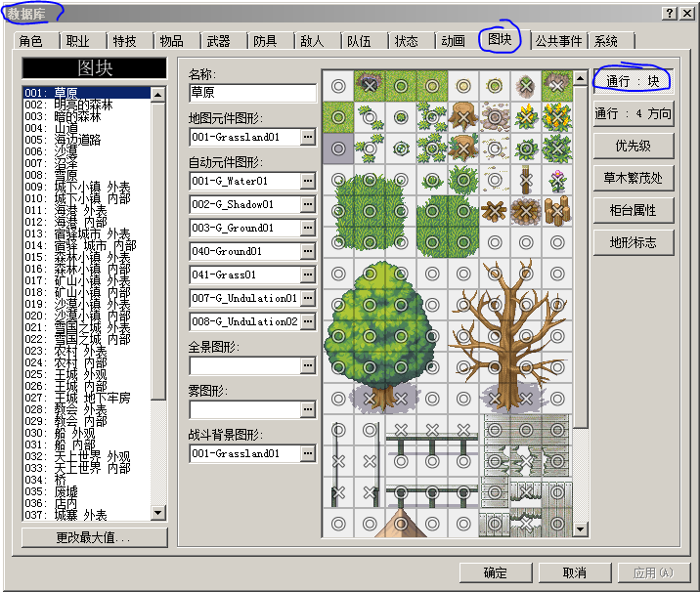Toggle passability of top-right grass hole tile
This screenshot has width=700, height=592.
(x=557, y=86)
